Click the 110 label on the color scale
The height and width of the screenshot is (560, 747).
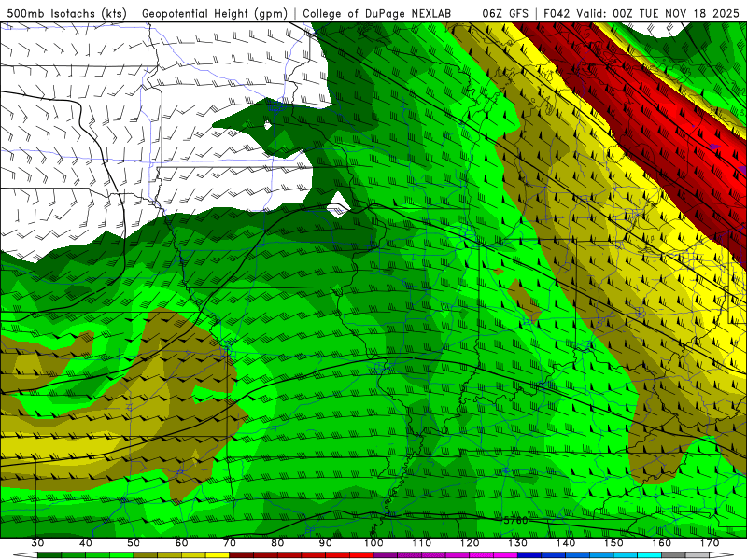coord(422,543)
